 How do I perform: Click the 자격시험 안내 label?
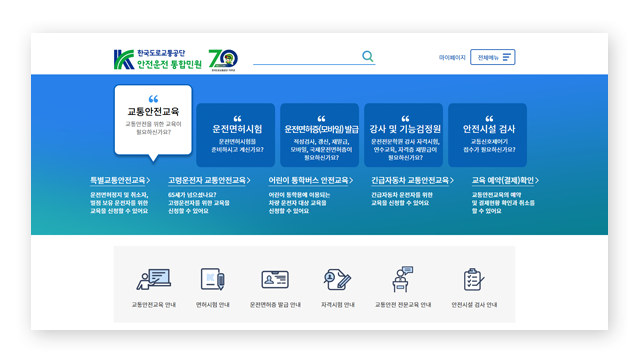338,305
